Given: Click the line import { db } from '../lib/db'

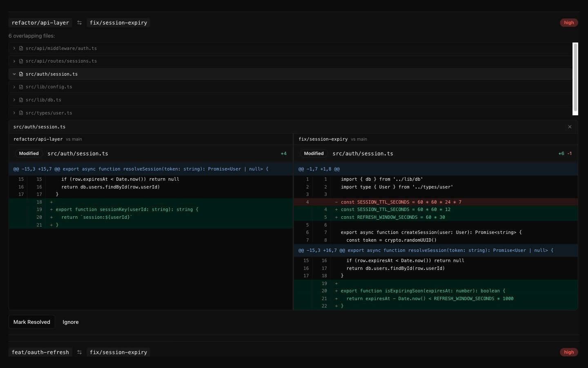Looking at the screenshot, I should point(436,179).
